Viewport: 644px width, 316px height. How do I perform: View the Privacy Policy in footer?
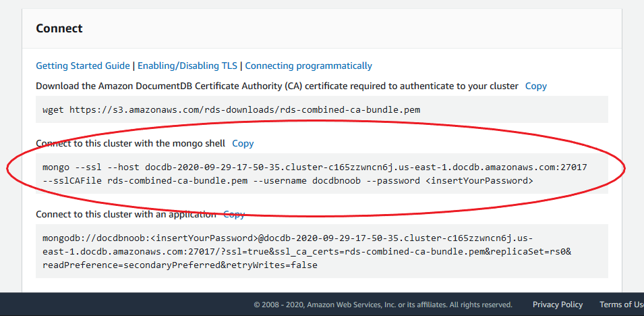(557, 304)
